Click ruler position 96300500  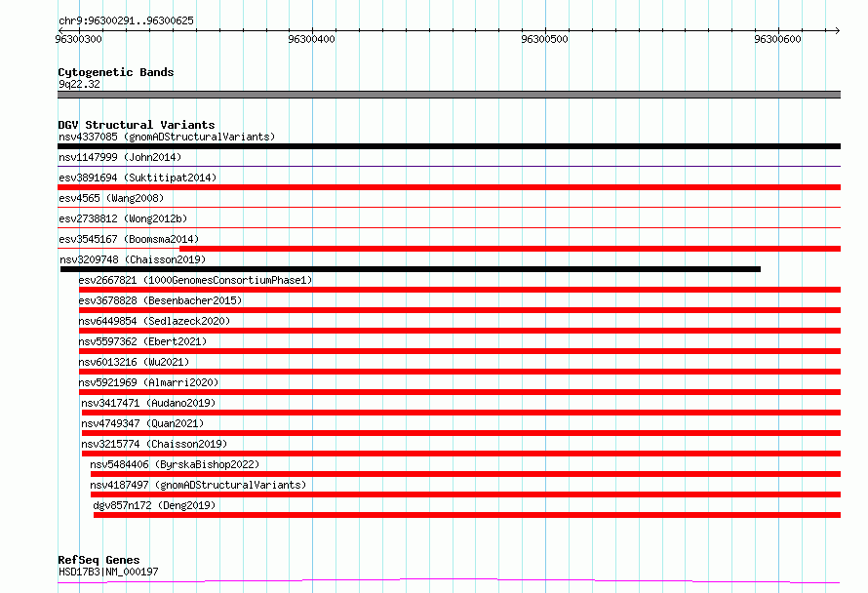click(x=545, y=39)
